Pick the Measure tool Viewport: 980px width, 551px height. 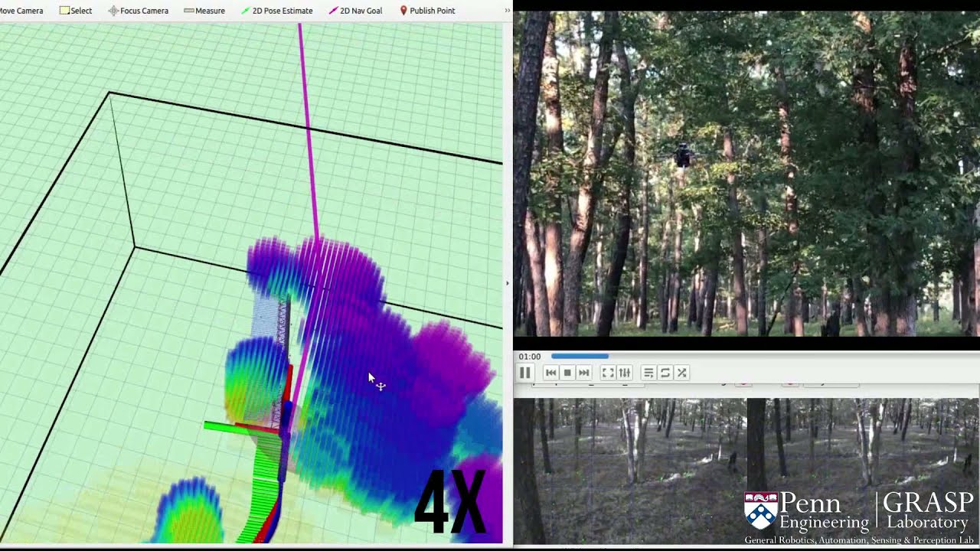(204, 11)
